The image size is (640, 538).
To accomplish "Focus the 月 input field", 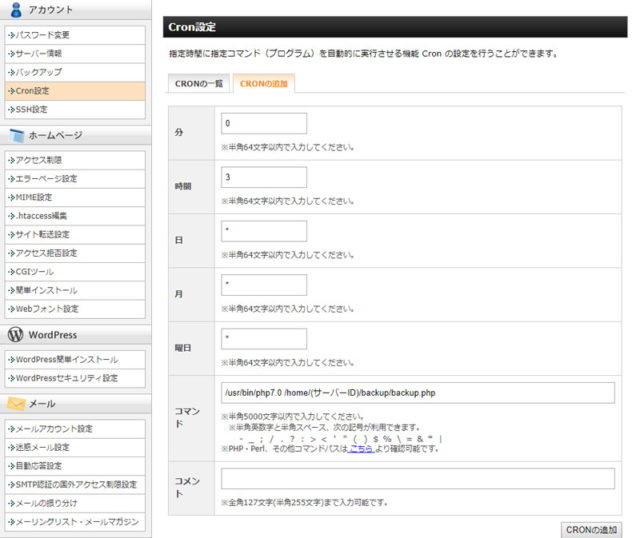I will click(x=264, y=285).
